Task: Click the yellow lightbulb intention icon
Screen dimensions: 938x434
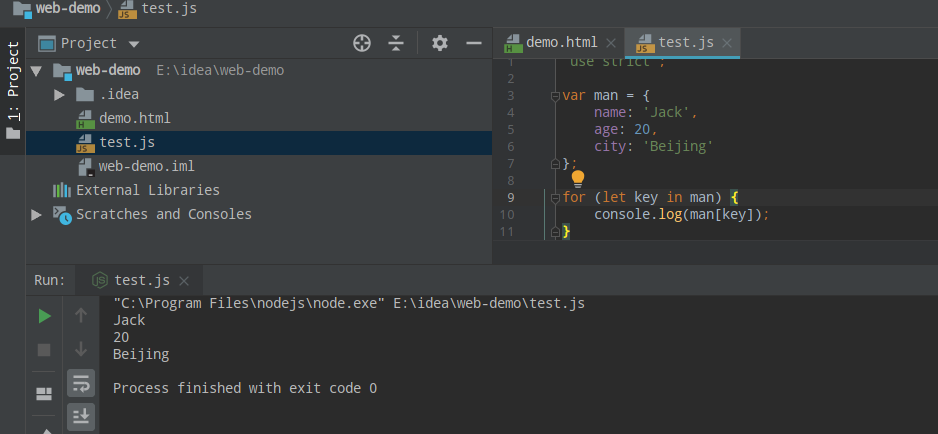Action: [x=578, y=179]
